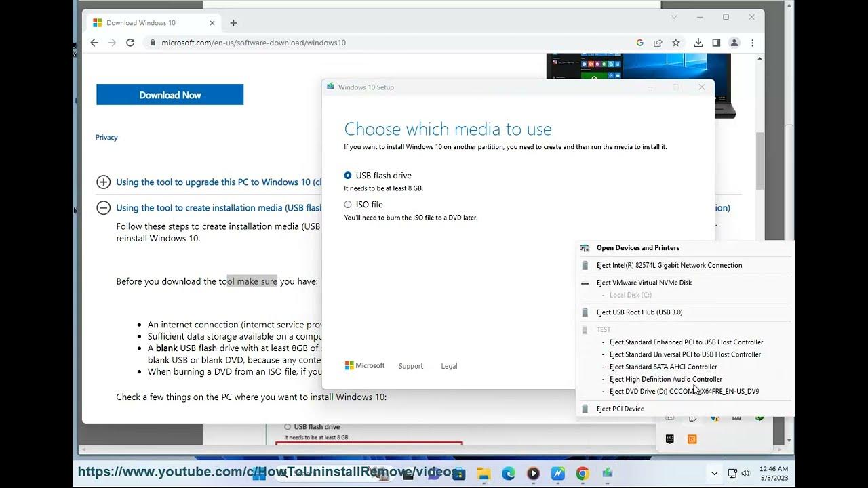Expand 'Using the tool to upgrade this PC'
The image size is (868, 488).
coord(103,182)
